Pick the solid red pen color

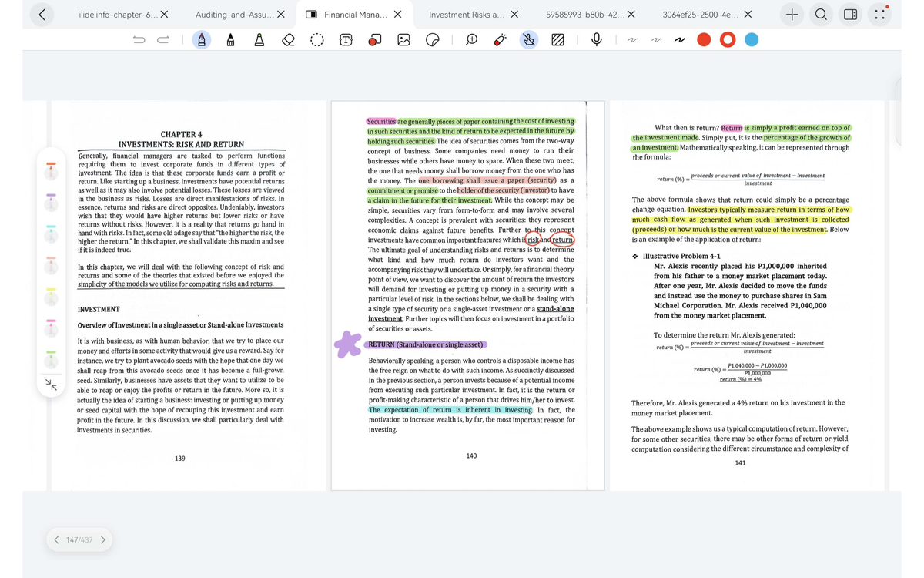click(x=704, y=40)
